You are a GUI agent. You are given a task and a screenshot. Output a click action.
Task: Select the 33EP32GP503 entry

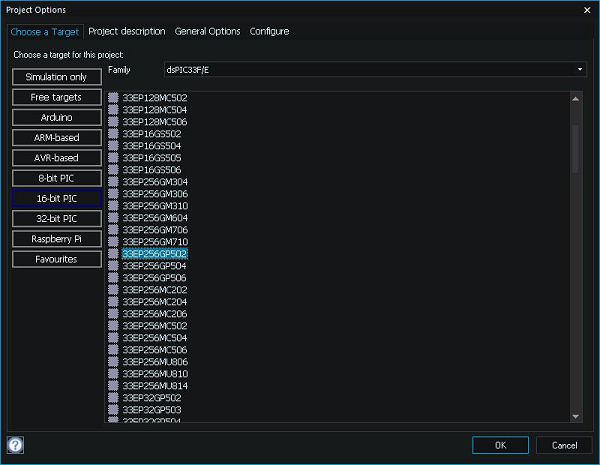(x=152, y=410)
